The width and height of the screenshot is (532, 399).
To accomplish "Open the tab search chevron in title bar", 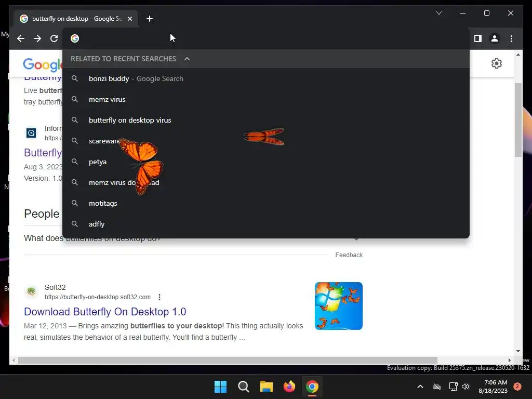I will click(x=438, y=13).
